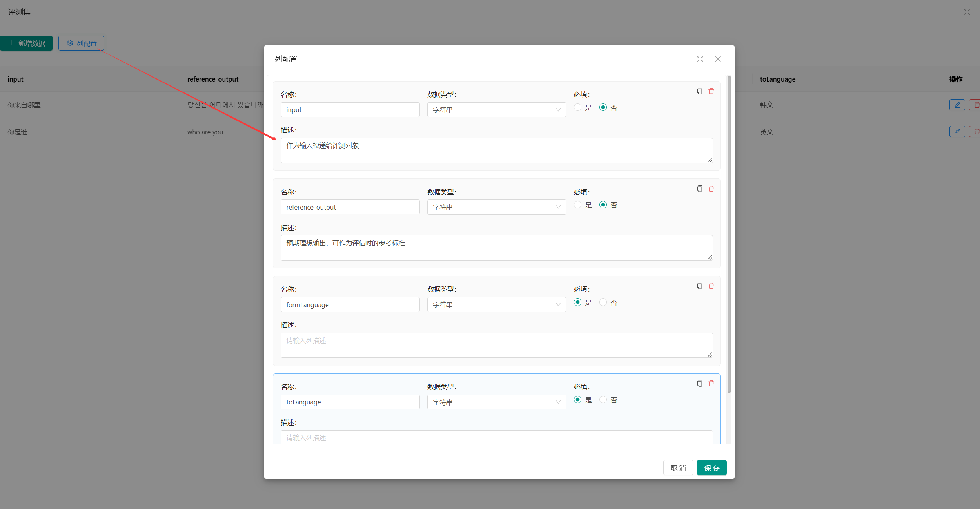Click the 新增数据 button
This screenshot has width=980, height=509.
[x=26, y=43]
